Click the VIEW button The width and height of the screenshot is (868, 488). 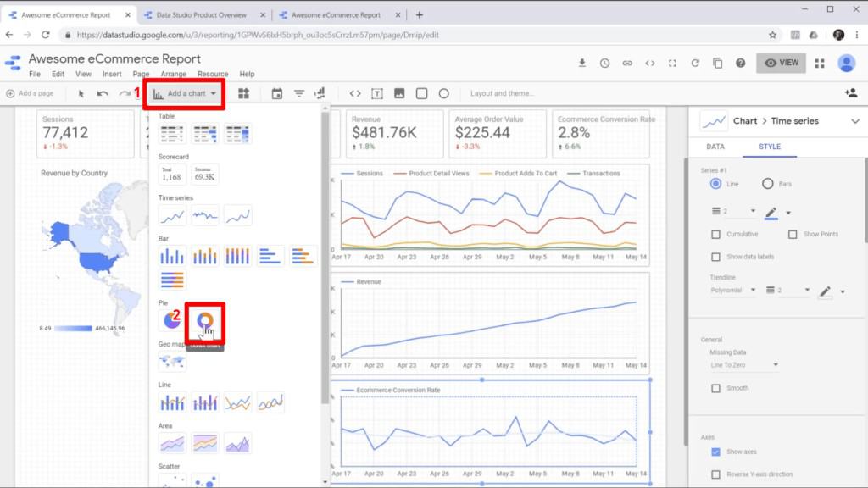(x=781, y=63)
